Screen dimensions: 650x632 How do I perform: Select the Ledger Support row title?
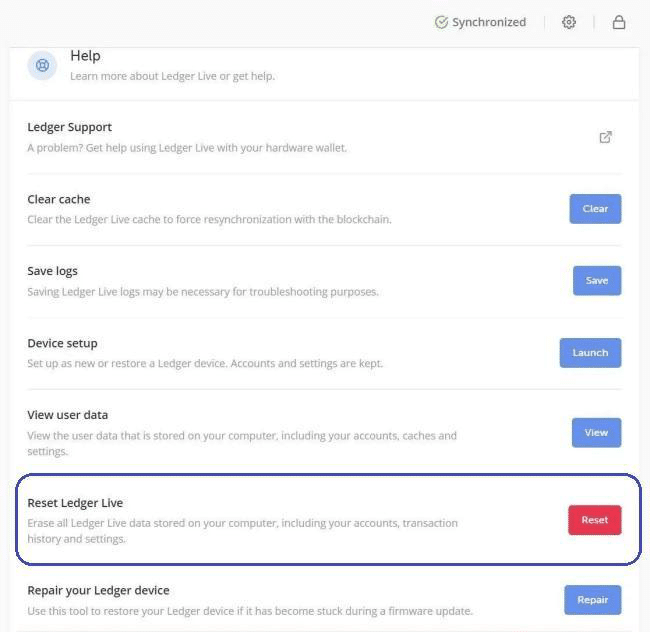pyautogui.click(x=69, y=127)
